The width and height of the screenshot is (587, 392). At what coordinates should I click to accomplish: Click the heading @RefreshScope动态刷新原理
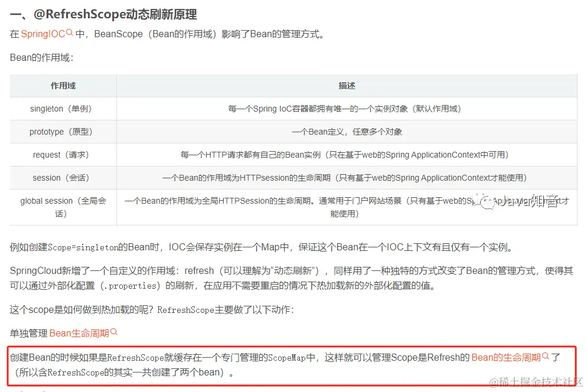coord(103,14)
